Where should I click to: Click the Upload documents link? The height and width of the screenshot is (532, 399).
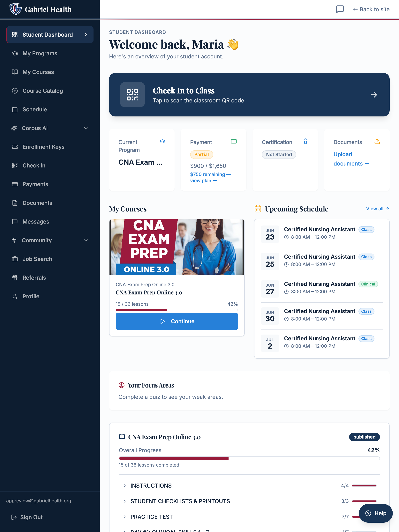[x=351, y=159]
